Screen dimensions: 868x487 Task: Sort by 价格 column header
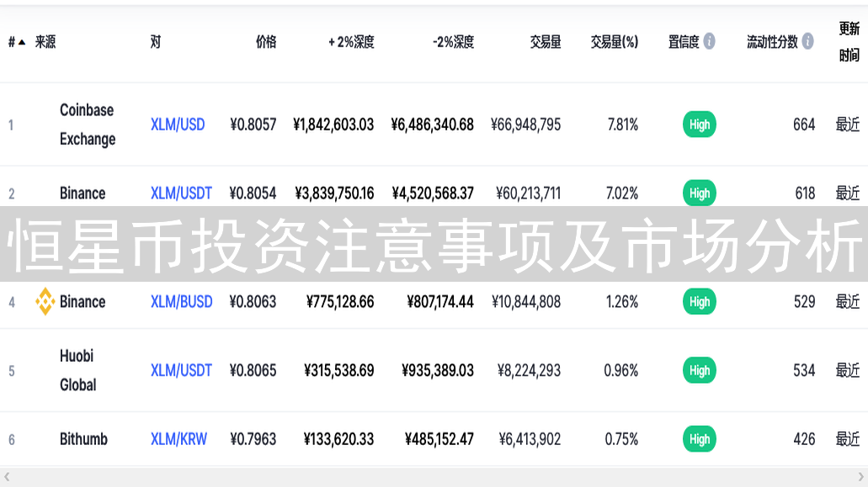(x=266, y=42)
